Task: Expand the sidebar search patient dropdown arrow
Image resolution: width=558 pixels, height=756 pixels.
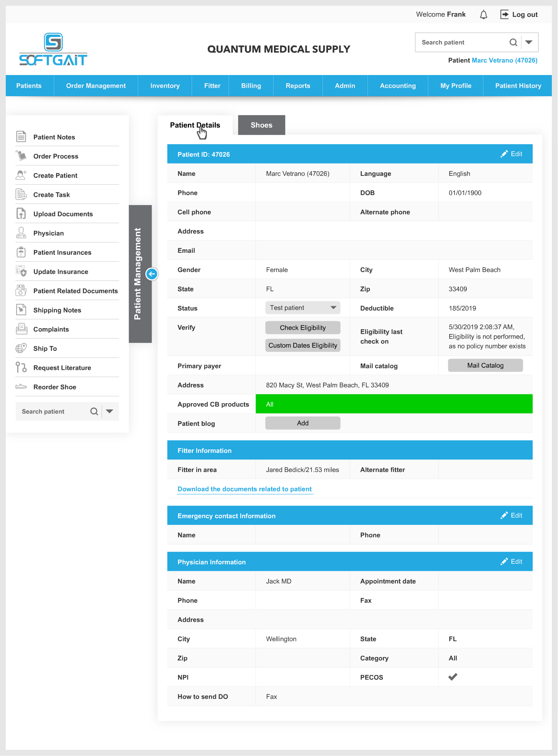Action: click(110, 411)
